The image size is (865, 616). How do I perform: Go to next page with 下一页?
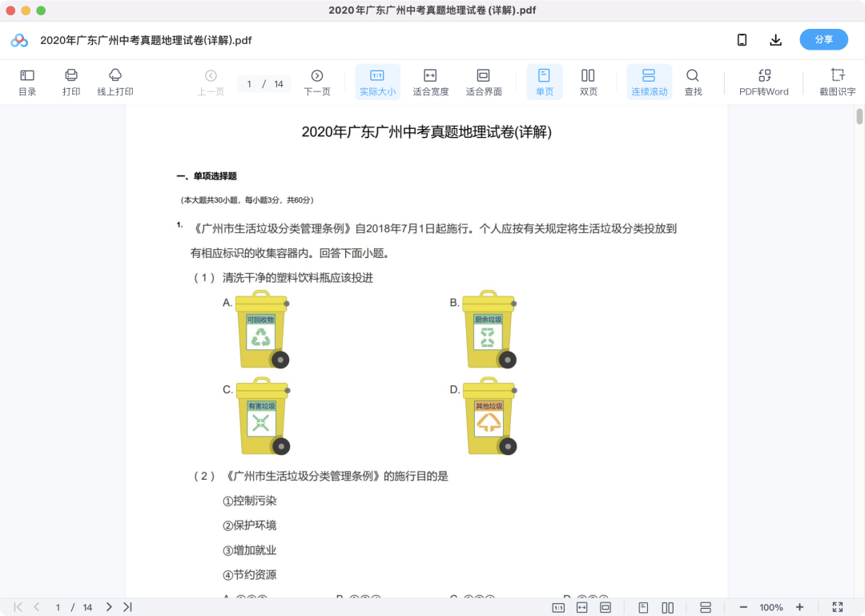[317, 83]
